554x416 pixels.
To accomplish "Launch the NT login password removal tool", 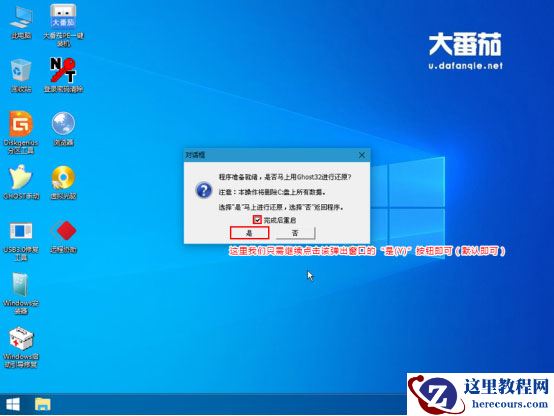I will [x=63, y=75].
